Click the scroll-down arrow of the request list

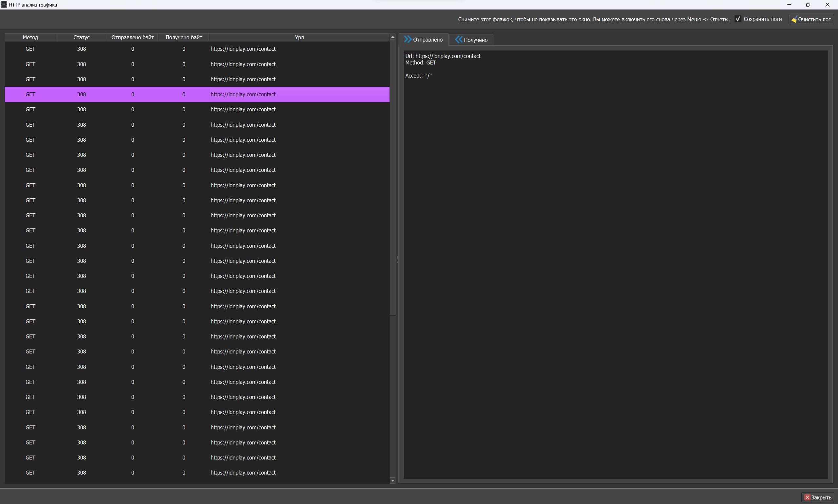pos(393,480)
